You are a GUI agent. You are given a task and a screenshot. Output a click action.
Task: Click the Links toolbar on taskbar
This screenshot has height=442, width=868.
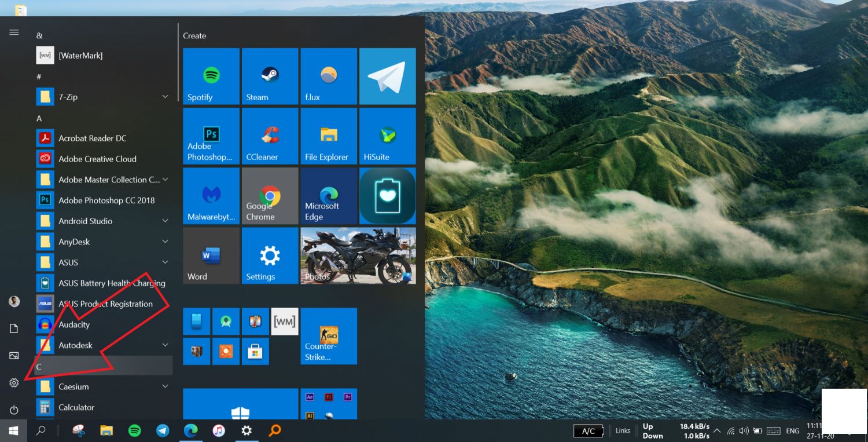[623, 431]
